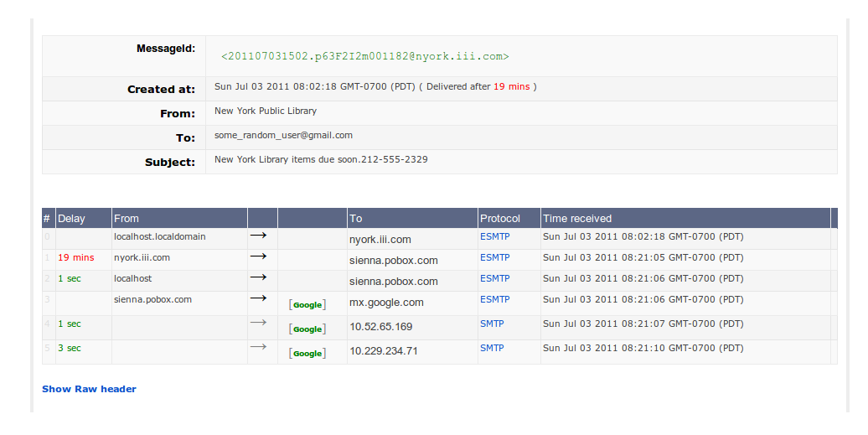
Task: Click the Google badge beside mx.google.com
Action: (x=307, y=305)
